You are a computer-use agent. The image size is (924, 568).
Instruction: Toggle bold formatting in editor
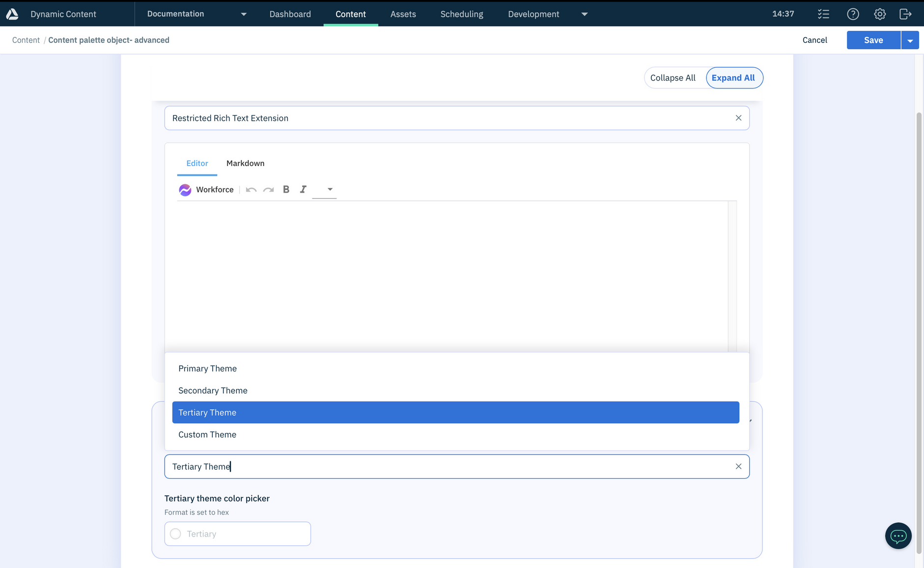tap(286, 190)
